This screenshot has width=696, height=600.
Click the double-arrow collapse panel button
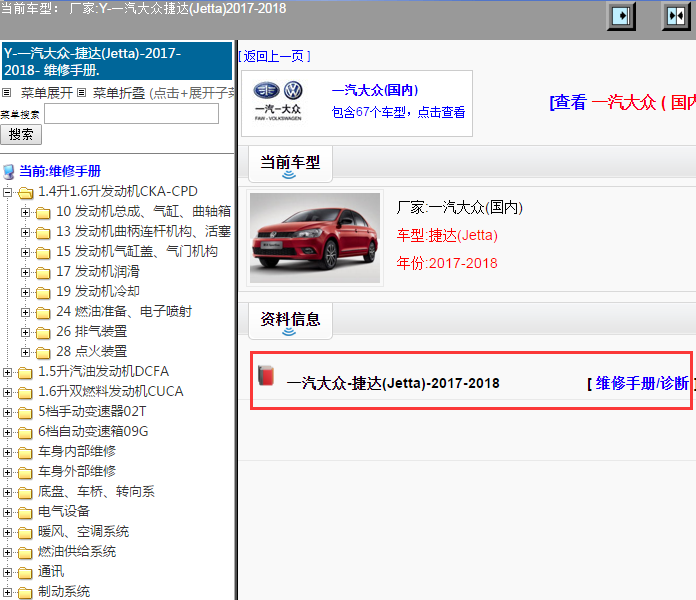pos(676,16)
